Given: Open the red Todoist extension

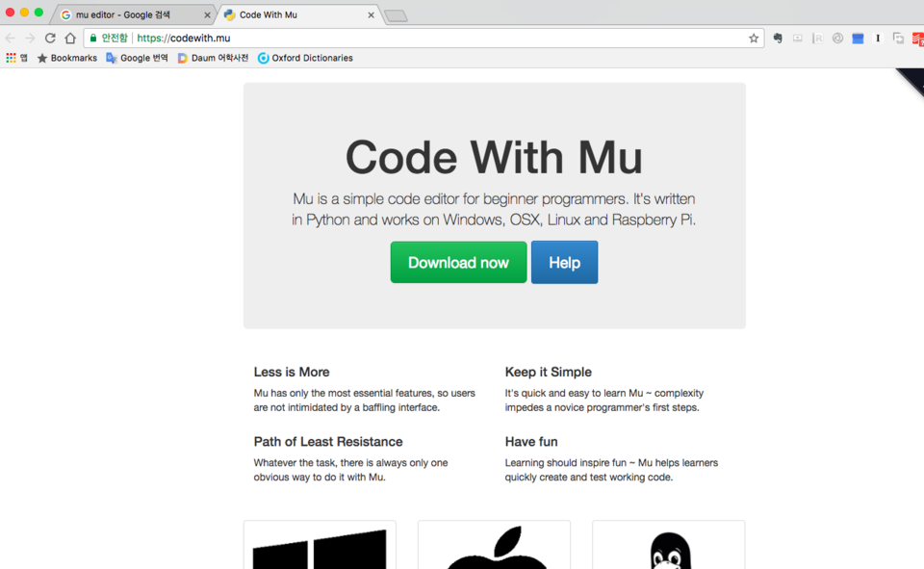Looking at the screenshot, I should tap(918, 39).
